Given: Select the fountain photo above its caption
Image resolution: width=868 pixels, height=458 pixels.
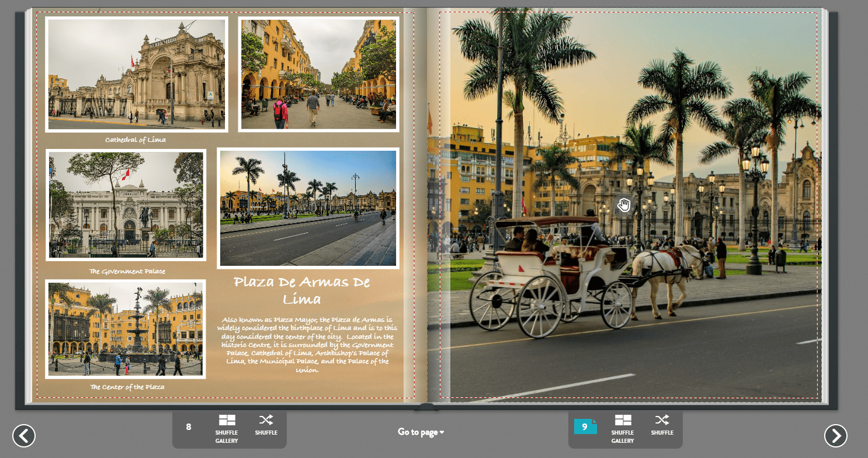Looking at the screenshot, I should [x=127, y=329].
